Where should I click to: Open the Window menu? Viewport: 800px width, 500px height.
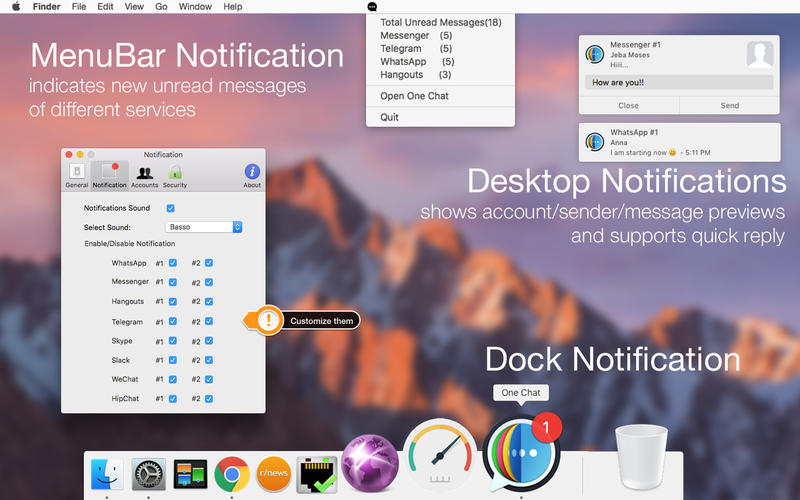click(195, 7)
